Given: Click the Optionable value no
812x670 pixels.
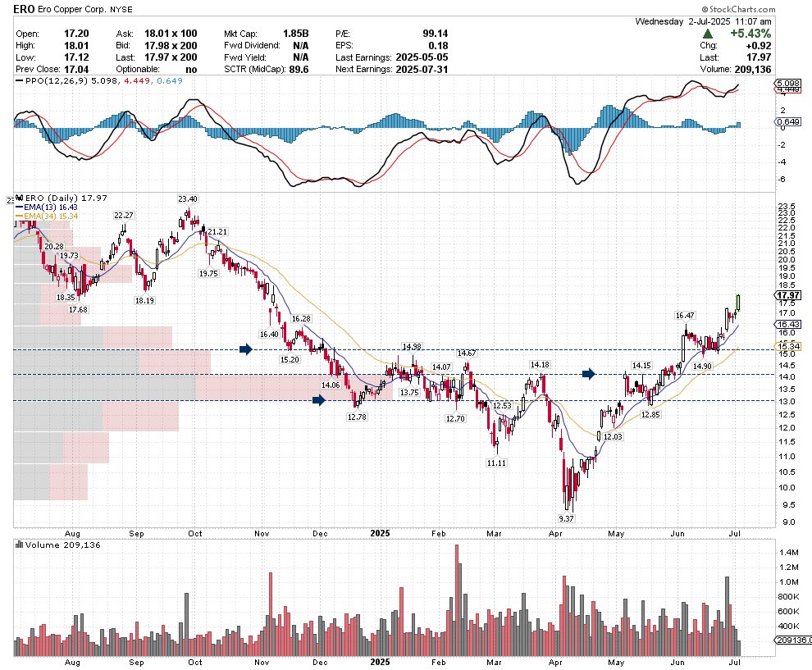Looking at the screenshot, I should point(191,70).
